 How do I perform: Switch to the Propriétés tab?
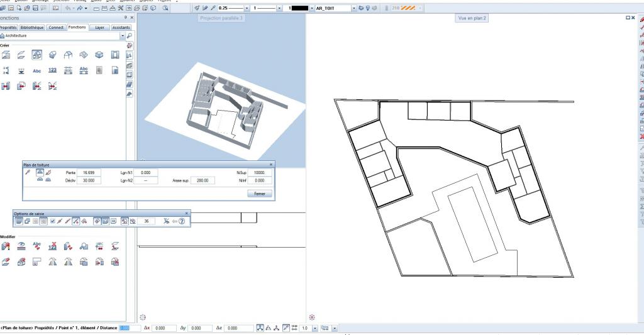(8, 28)
